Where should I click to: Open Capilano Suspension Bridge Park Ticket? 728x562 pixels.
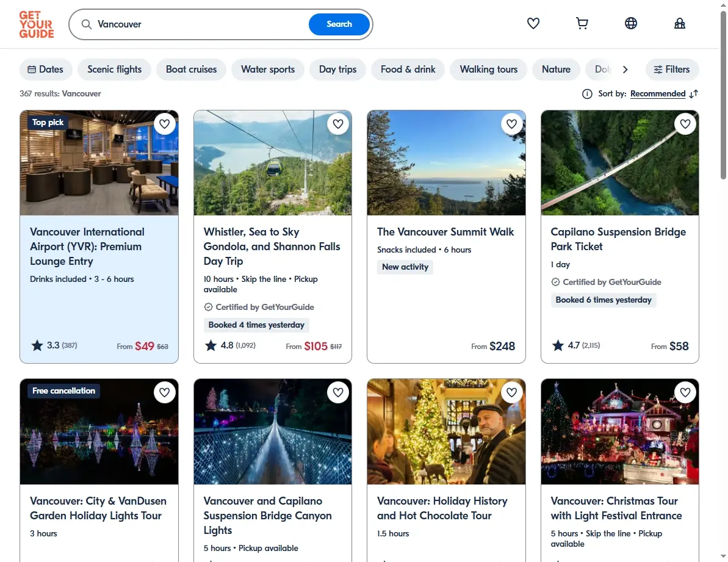click(x=618, y=239)
